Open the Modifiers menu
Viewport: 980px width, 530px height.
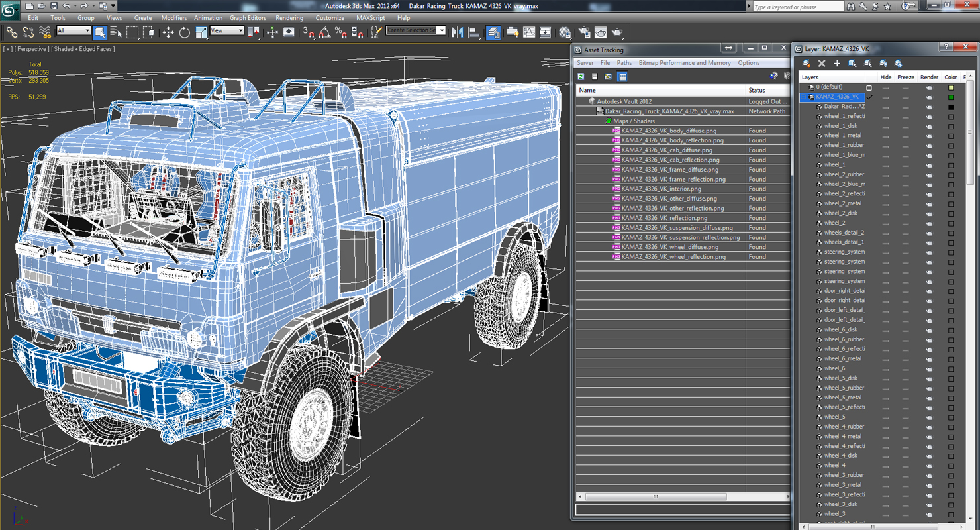point(174,18)
